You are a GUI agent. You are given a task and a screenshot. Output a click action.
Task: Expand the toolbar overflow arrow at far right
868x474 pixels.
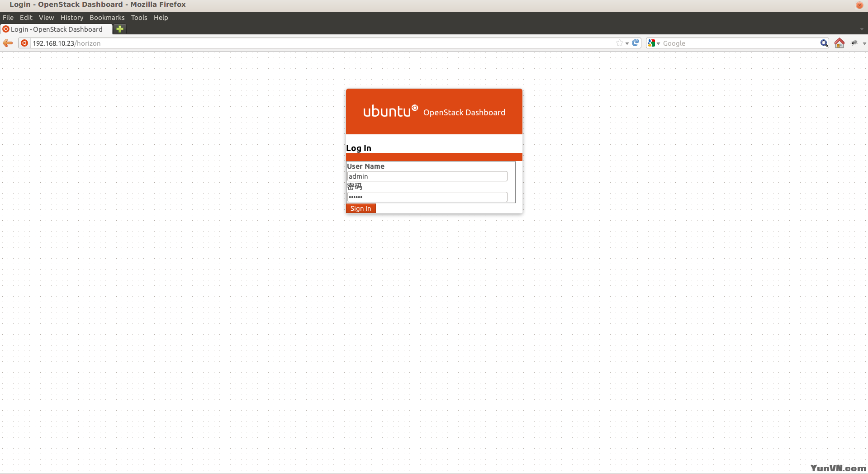[864, 43]
